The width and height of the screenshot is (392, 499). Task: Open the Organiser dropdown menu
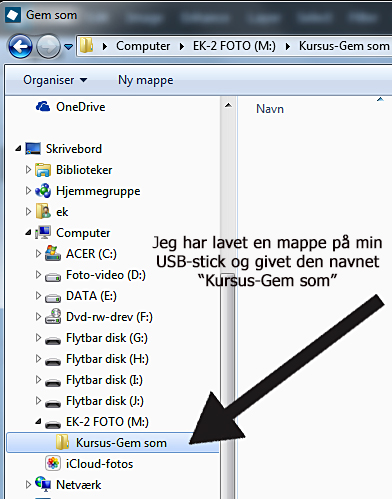(x=55, y=80)
